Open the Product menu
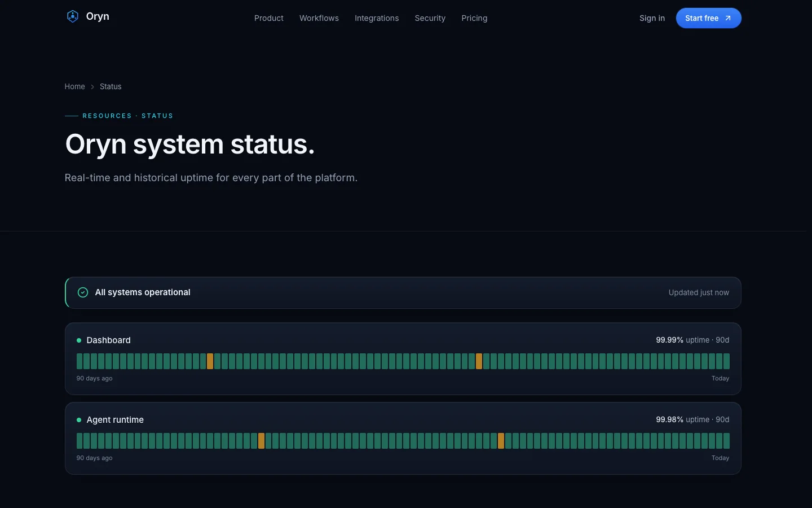The height and width of the screenshot is (508, 812). point(269,18)
